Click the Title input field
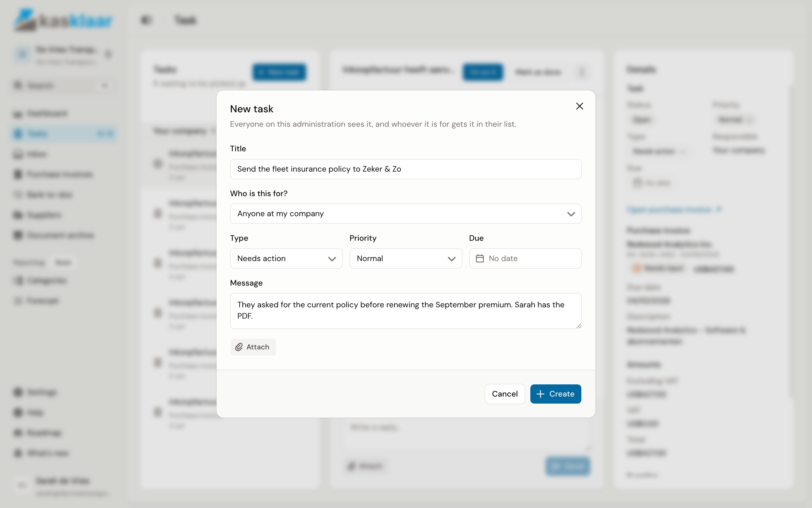812x508 pixels. click(x=406, y=169)
